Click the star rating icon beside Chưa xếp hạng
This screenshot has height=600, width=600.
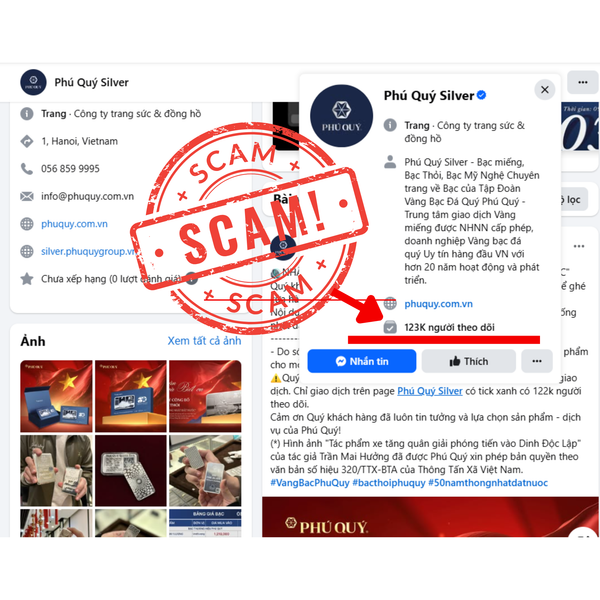26,279
